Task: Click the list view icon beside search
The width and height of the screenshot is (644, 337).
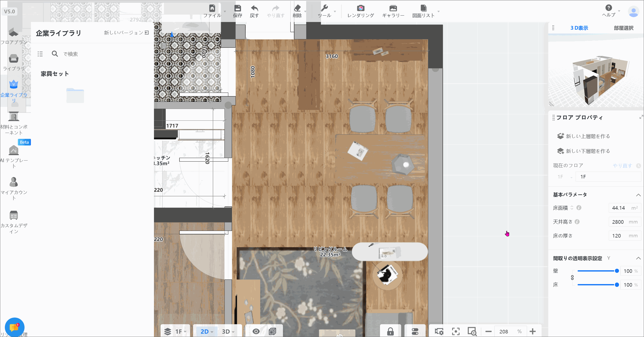Action: point(40,54)
